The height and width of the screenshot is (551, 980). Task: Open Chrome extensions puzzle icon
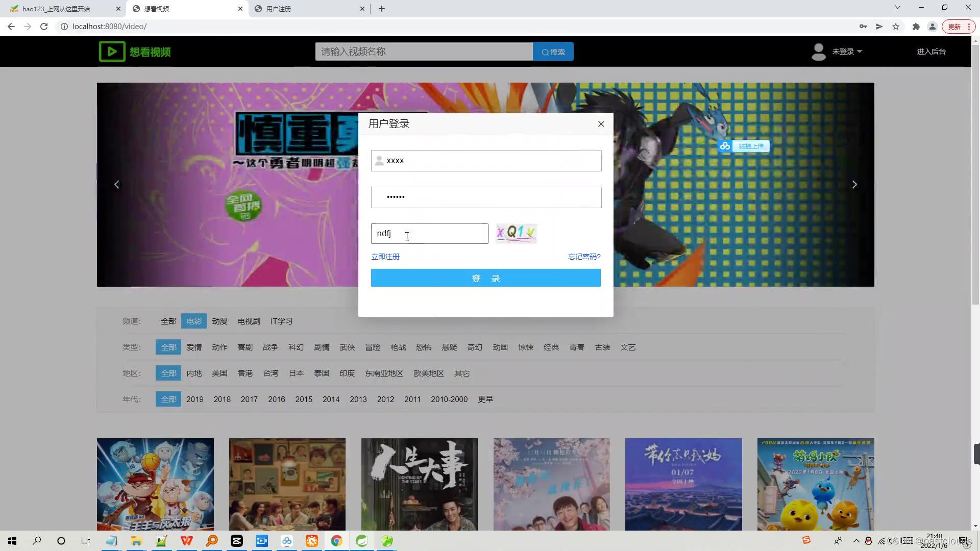point(916,27)
